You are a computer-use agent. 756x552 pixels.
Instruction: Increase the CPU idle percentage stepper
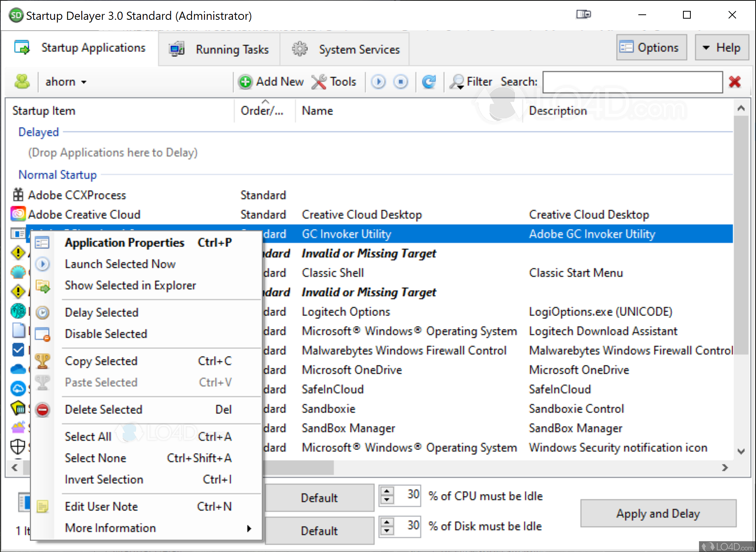(387, 491)
